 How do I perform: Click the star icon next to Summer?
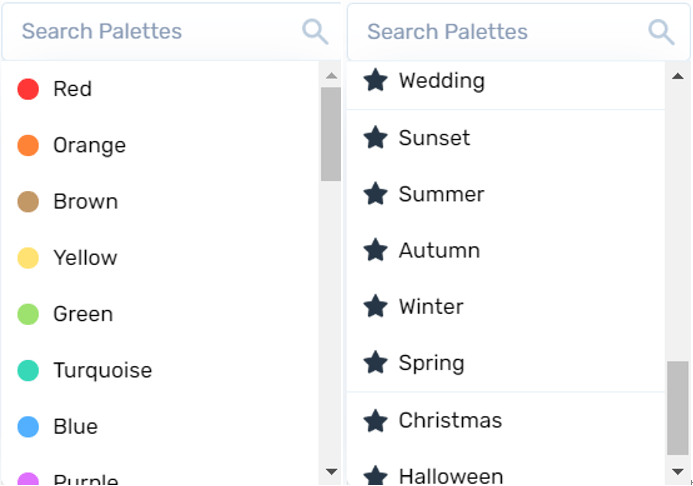(x=375, y=194)
